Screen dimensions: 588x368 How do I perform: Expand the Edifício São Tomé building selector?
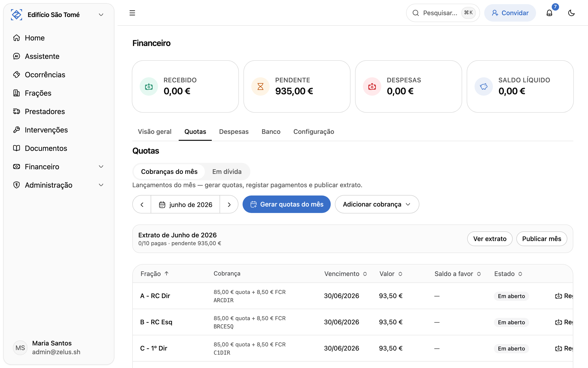101,14
